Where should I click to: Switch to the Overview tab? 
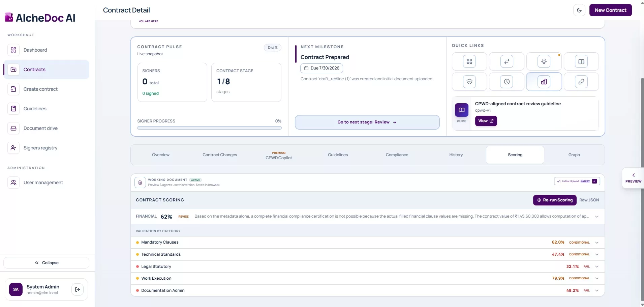pyautogui.click(x=161, y=155)
